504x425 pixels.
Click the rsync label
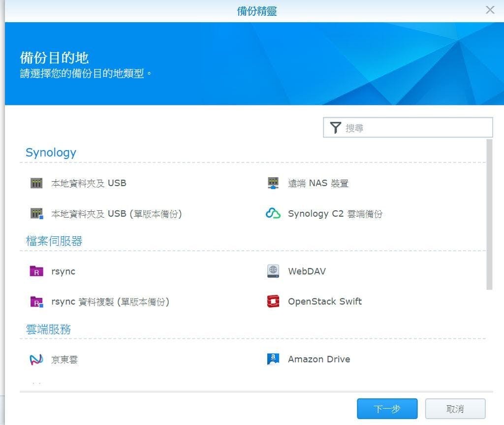63,271
